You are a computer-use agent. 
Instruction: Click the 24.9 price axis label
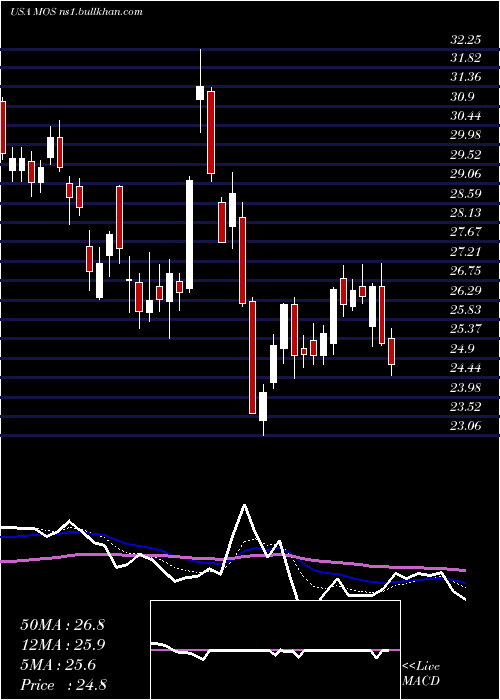point(462,348)
